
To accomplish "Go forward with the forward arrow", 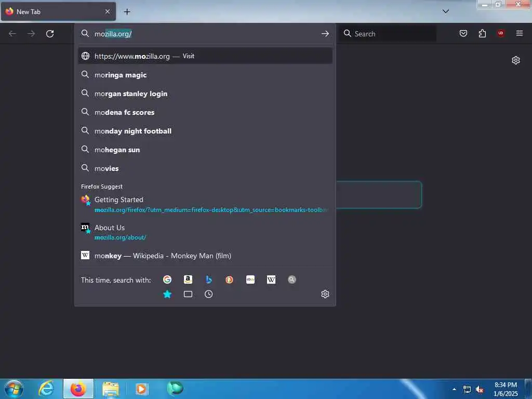I will coord(31,34).
